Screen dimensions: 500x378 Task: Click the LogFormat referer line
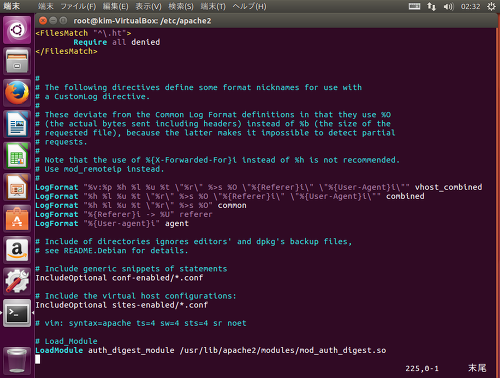[x=124, y=214]
